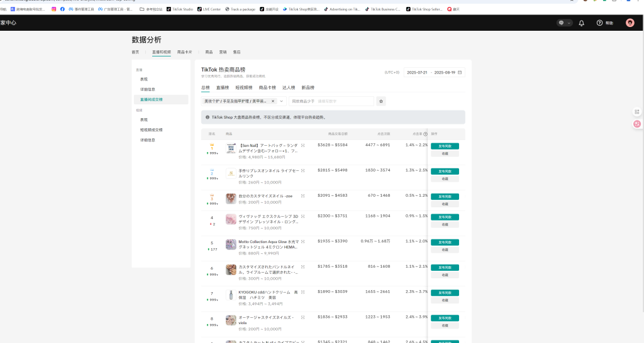Open the help question-mark icon

pyautogui.click(x=599, y=23)
